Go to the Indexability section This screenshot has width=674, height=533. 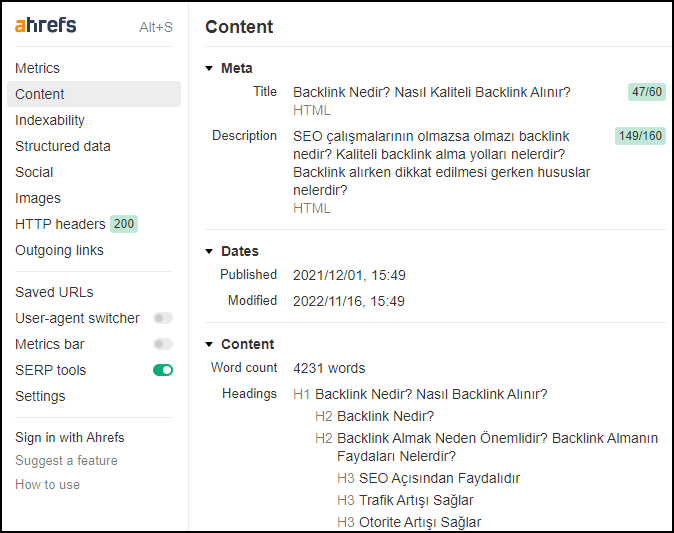(50, 120)
